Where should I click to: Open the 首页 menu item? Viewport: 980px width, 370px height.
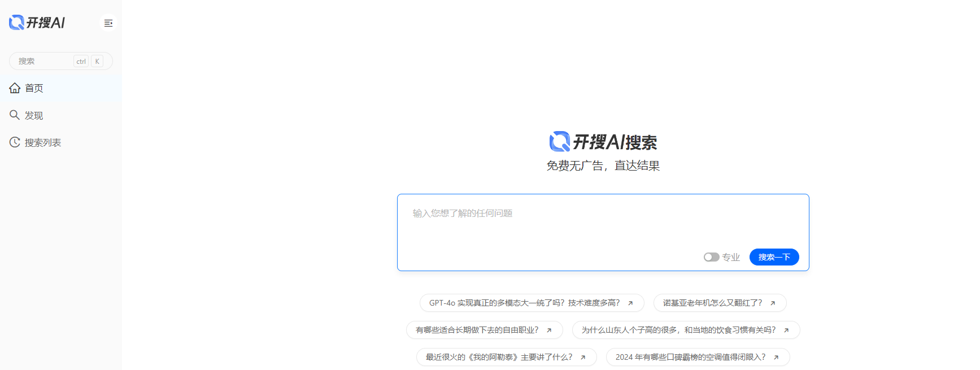(x=61, y=88)
